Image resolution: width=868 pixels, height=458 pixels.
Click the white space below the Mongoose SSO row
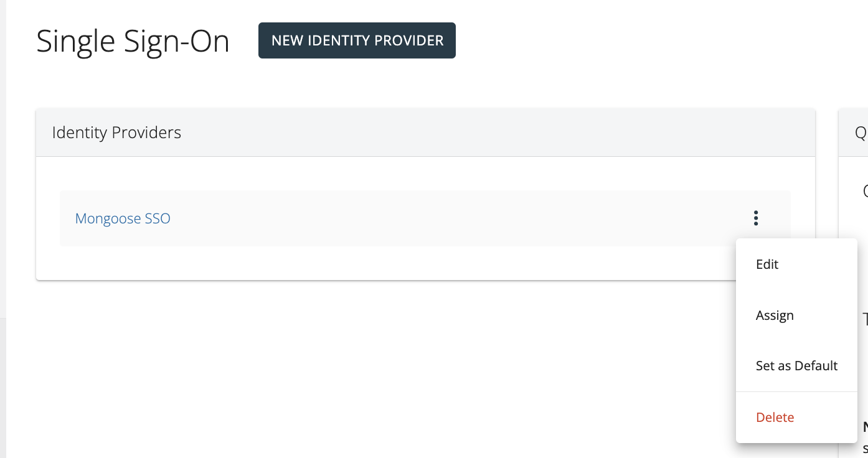point(374,263)
